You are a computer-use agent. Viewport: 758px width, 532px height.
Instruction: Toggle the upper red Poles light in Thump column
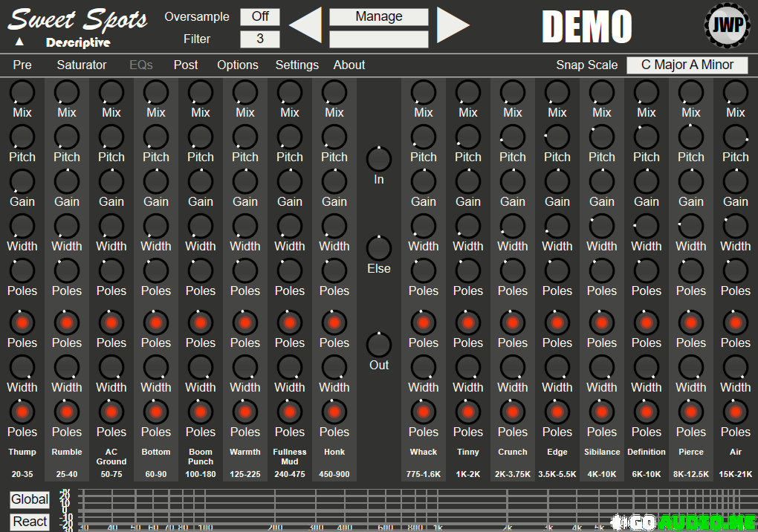point(22,322)
